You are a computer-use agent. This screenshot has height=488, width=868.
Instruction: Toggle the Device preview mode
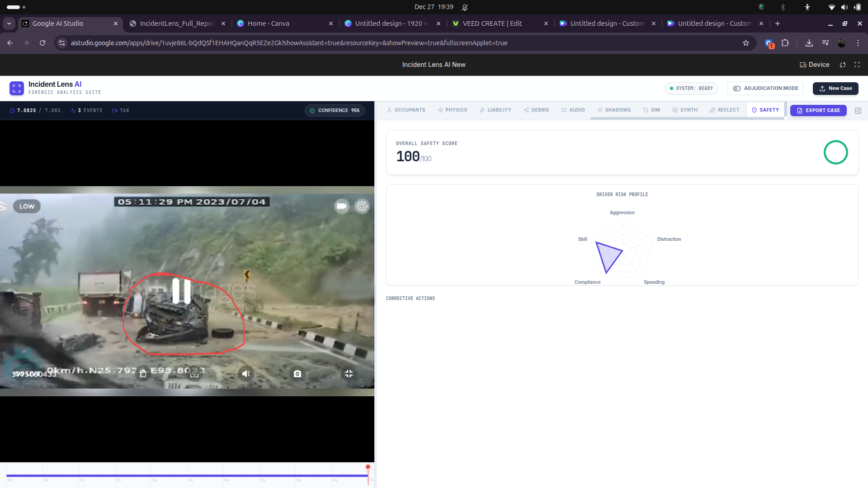click(x=814, y=65)
